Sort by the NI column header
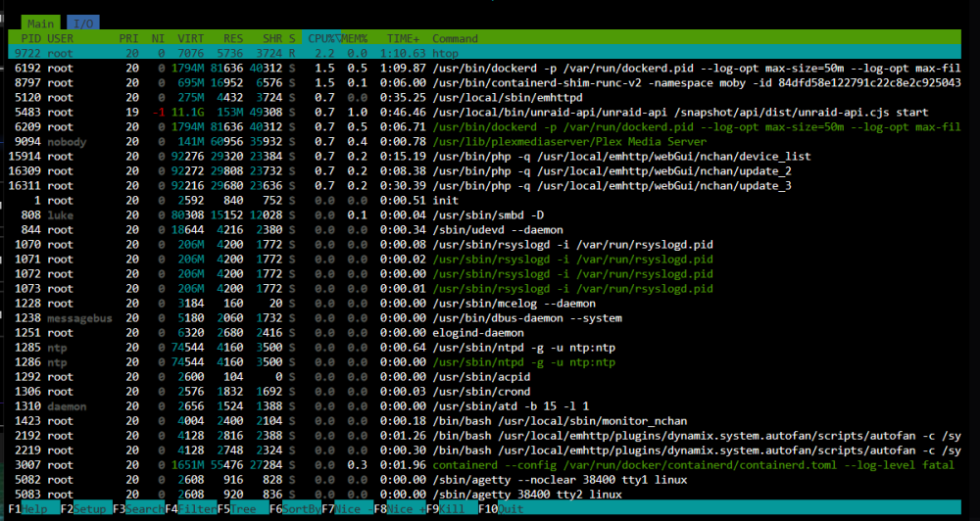This screenshot has width=980, height=521. (x=158, y=39)
